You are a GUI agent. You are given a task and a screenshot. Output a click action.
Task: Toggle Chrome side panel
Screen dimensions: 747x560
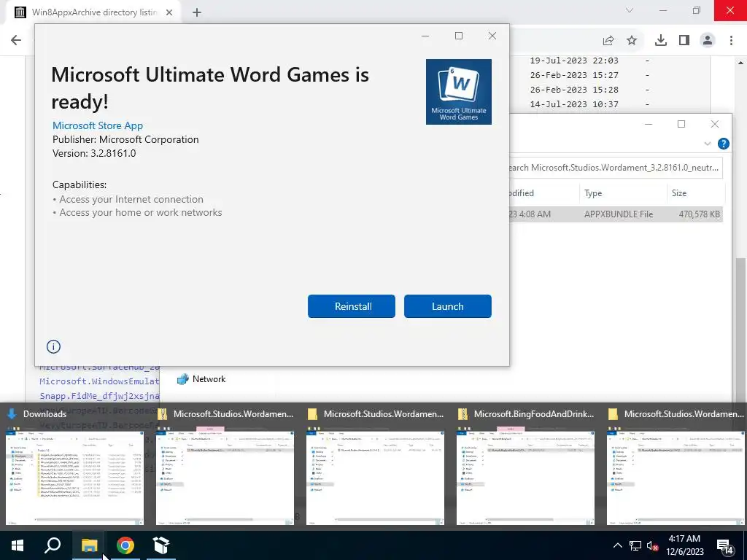[x=684, y=41]
